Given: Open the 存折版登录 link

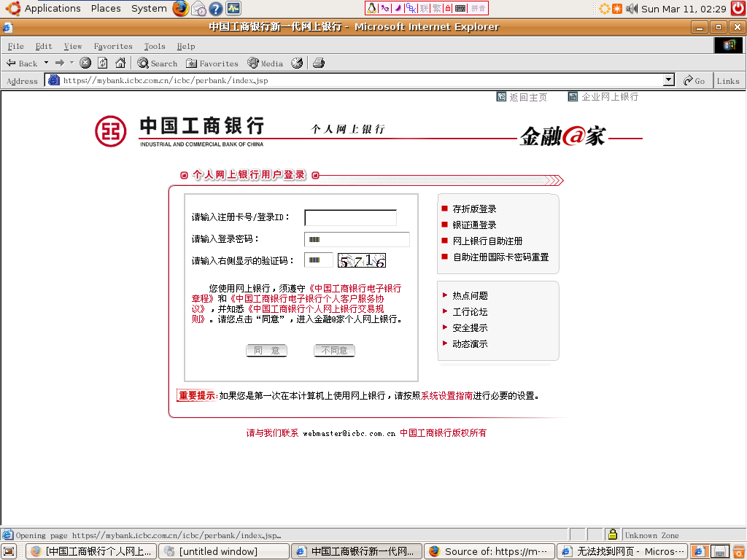Looking at the screenshot, I should [x=474, y=209].
